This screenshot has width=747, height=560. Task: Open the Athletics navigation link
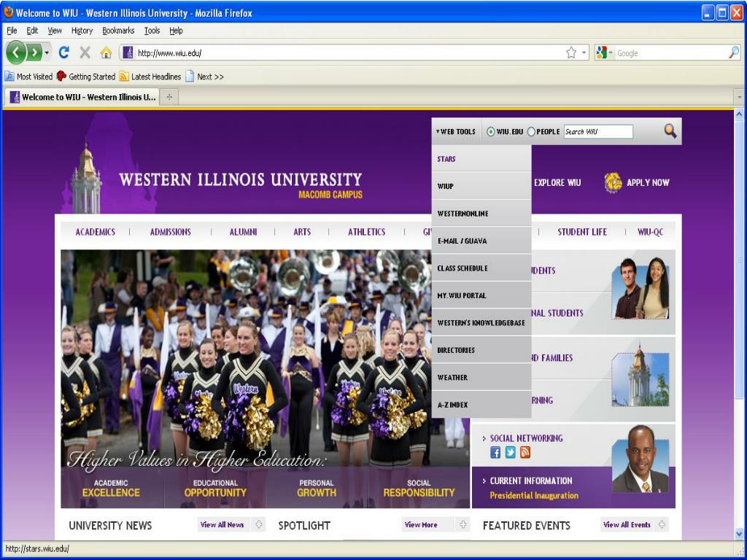point(366,232)
